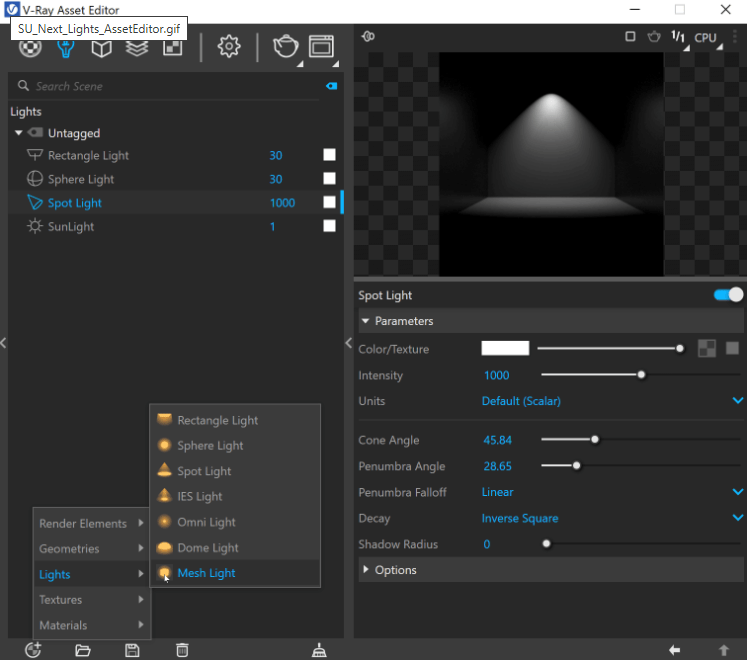Viewport: 747px width, 660px height.
Task: Click the Search Scene input field
Action: 176,86
